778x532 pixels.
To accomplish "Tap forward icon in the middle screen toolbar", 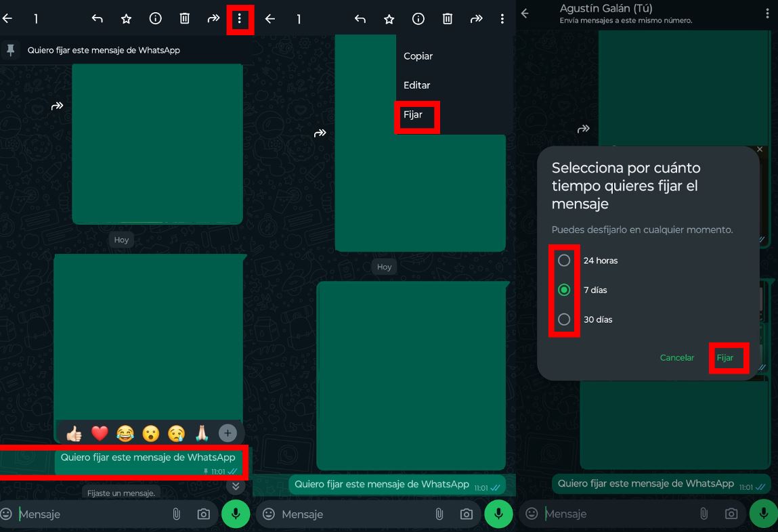I will [x=476, y=19].
